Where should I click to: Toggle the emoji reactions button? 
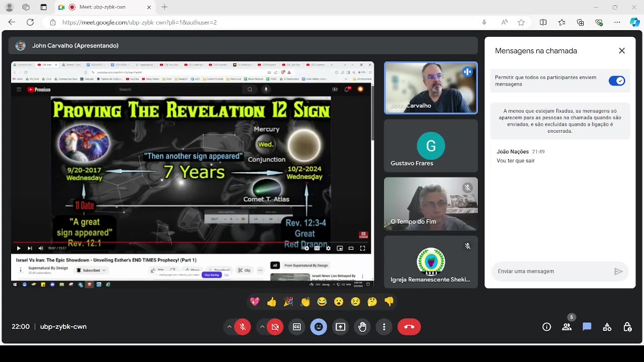click(318, 327)
